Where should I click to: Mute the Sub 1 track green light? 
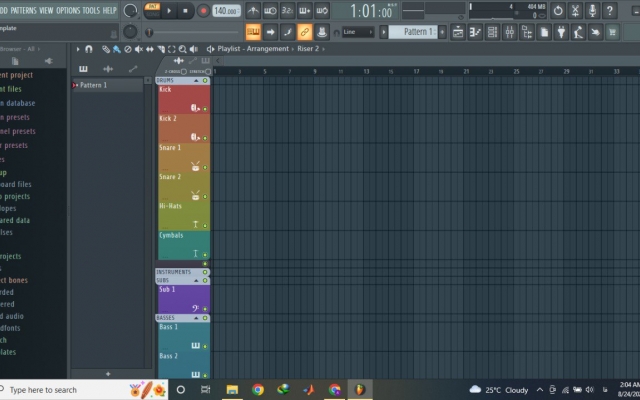point(205,309)
